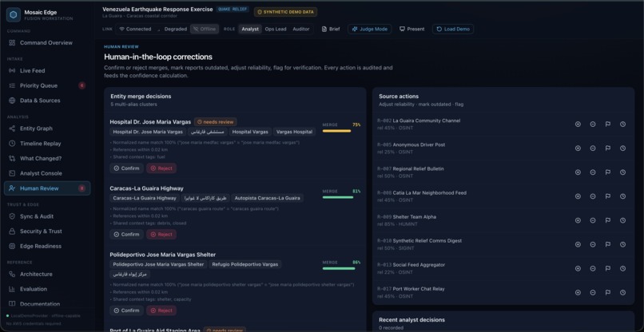Flag Social Feed Aggregator source
644x332 pixels.
[608, 268]
